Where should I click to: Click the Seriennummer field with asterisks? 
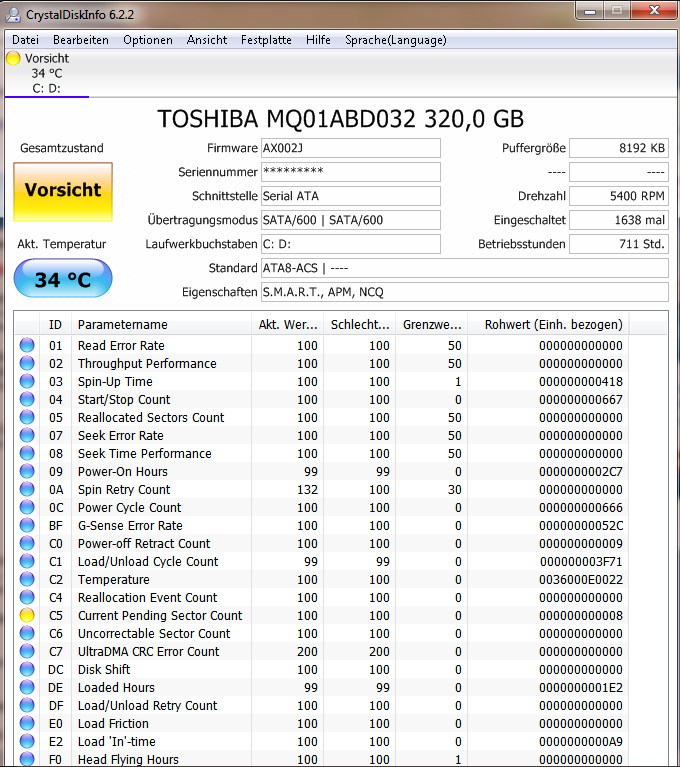[351, 172]
